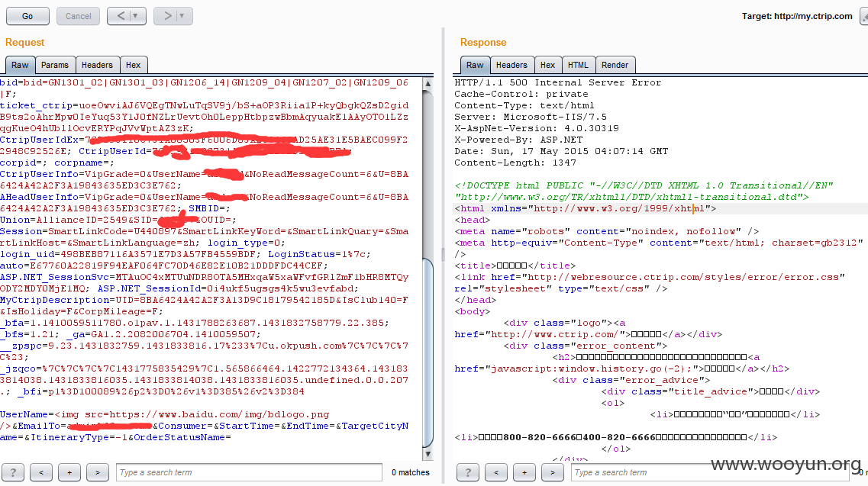Click request scrollbar down arrow
The image size is (868, 486).
pyautogui.click(x=428, y=454)
